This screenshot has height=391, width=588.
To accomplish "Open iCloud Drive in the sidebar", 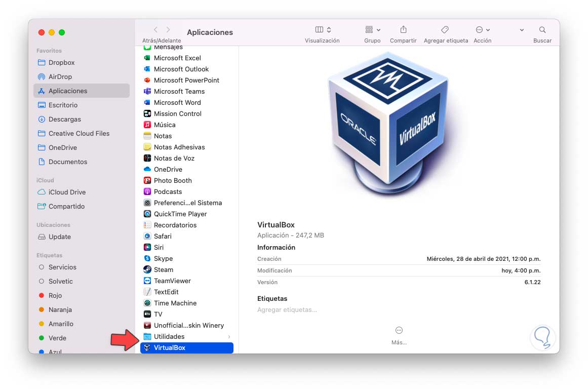I will [x=82, y=192].
